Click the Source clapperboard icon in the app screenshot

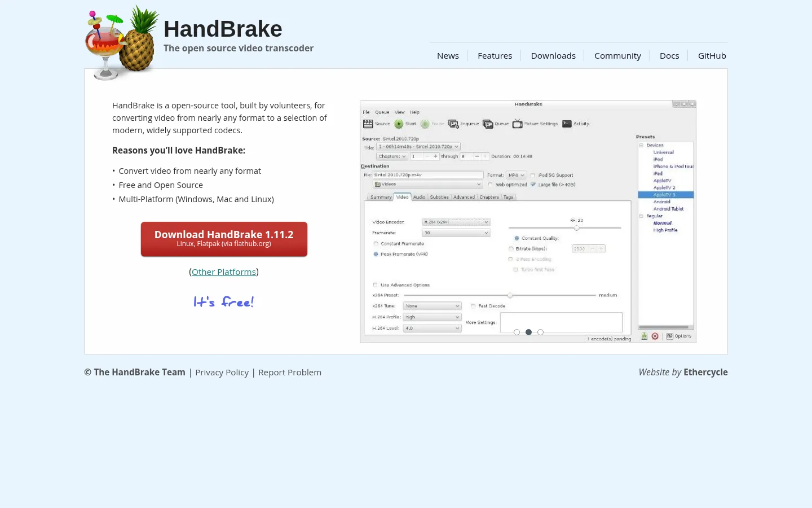[368, 124]
